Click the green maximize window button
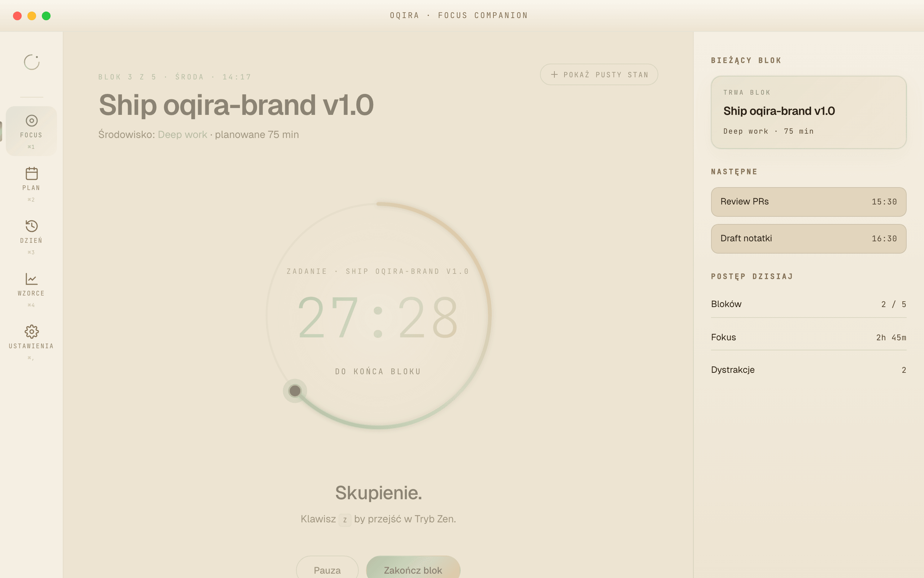 tap(46, 16)
